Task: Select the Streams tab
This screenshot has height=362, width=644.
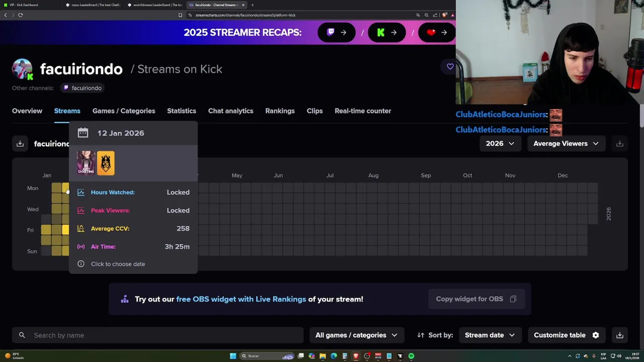Action: pyautogui.click(x=67, y=111)
